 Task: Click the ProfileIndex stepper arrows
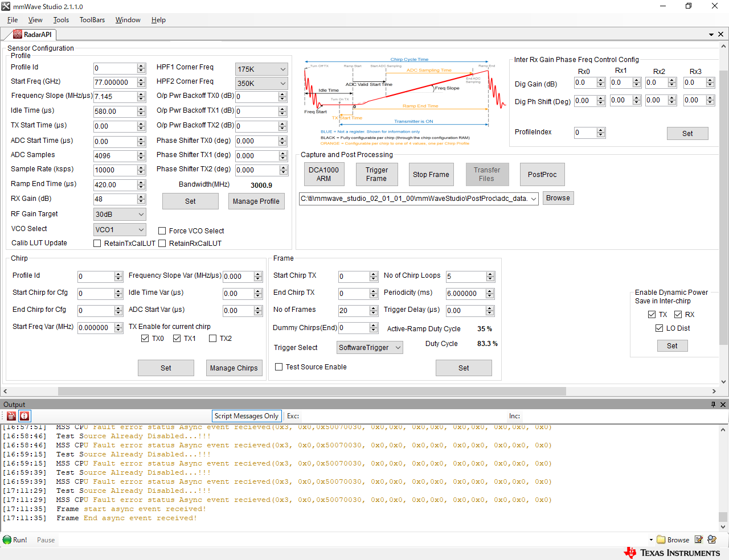[x=601, y=133]
